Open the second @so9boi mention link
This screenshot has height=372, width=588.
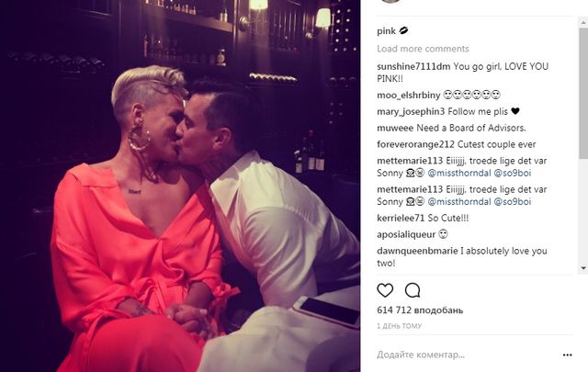click(x=513, y=202)
